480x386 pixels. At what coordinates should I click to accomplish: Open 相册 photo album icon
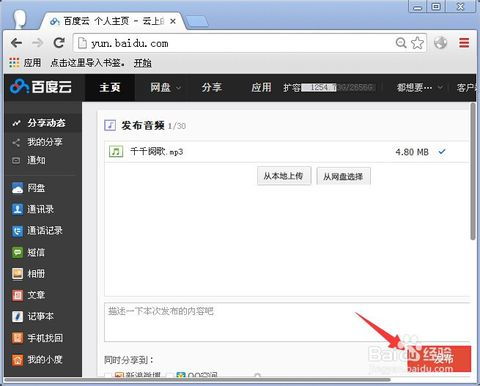[x=17, y=274]
